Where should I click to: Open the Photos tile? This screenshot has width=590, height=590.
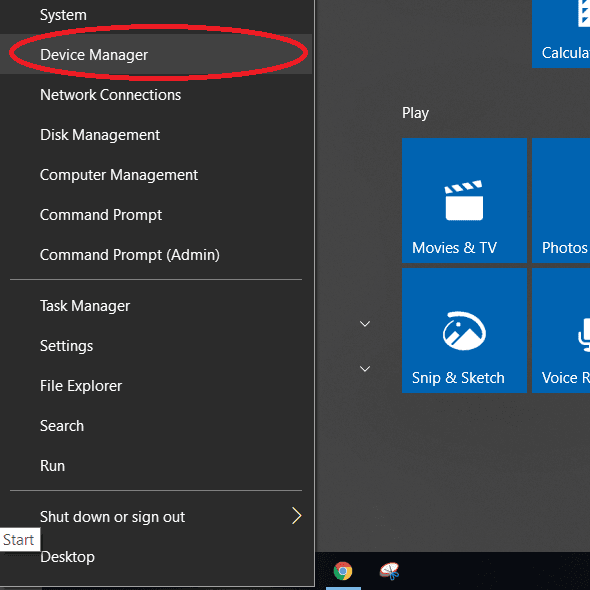click(561, 200)
